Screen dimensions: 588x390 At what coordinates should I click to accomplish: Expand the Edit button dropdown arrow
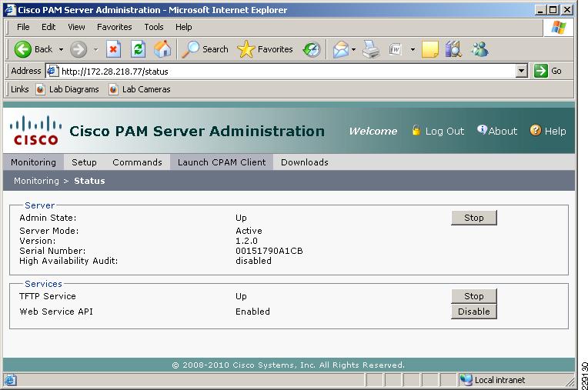pos(413,49)
